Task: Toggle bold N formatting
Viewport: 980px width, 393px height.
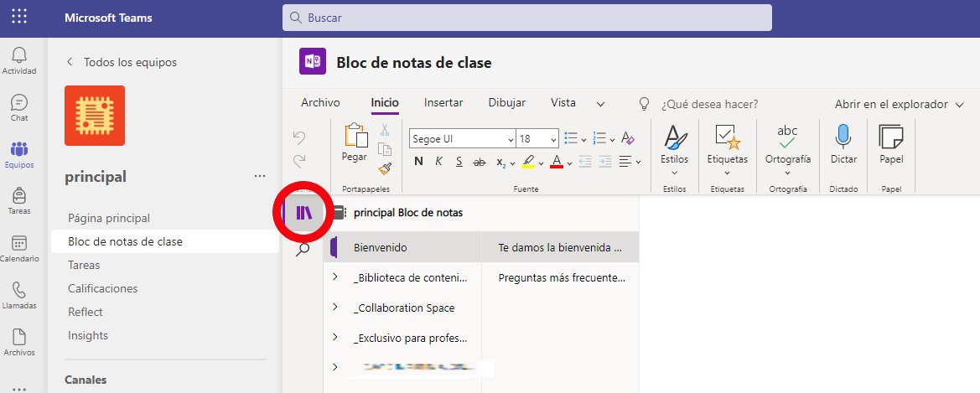Action: (x=419, y=162)
